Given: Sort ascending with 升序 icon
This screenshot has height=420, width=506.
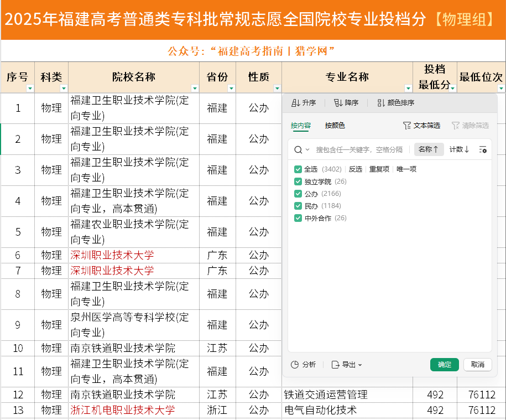Looking at the screenshot, I should pos(295,103).
